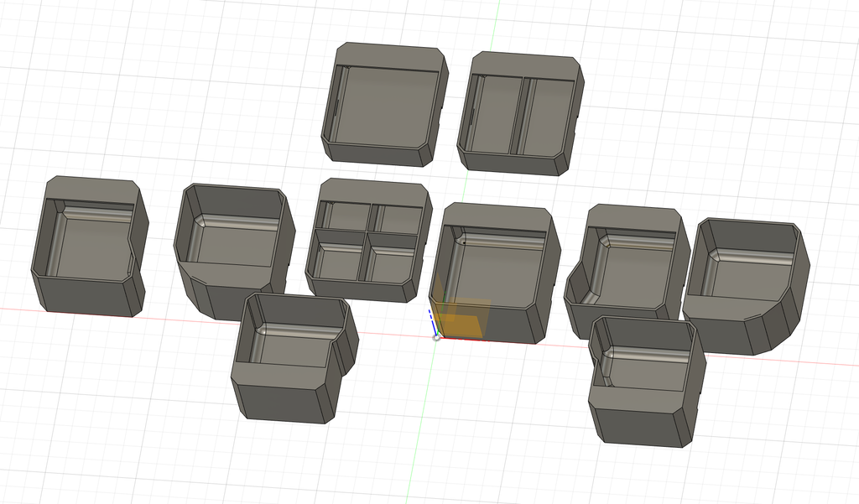The height and width of the screenshot is (504, 859).
Task: Pick the far-left bin with notched side
Action: click(x=89, y=247)
